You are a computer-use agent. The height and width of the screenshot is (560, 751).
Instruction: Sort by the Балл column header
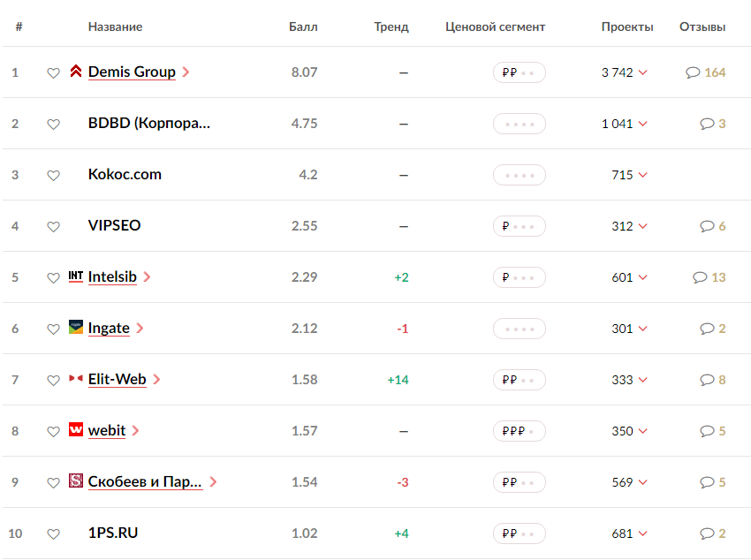[x=303, y=26]
